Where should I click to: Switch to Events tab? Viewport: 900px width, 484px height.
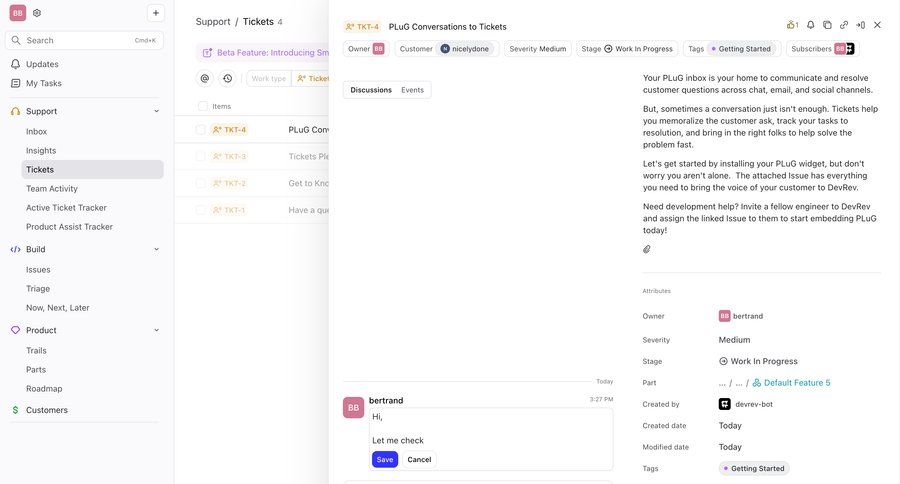pos(412,90)
